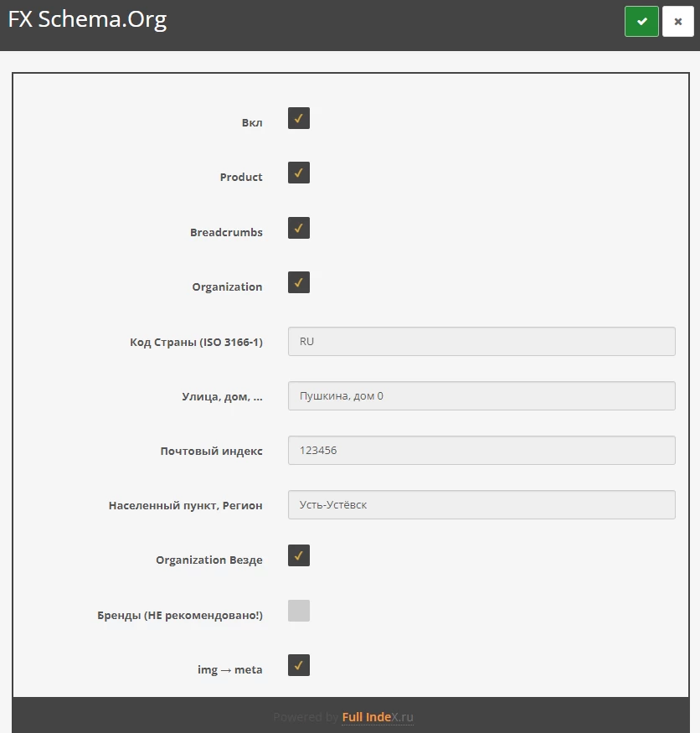Select the Почтовый индекс field 123456
Screen dimensions: 700x733
pyautogui.click(x=481, y=450)
